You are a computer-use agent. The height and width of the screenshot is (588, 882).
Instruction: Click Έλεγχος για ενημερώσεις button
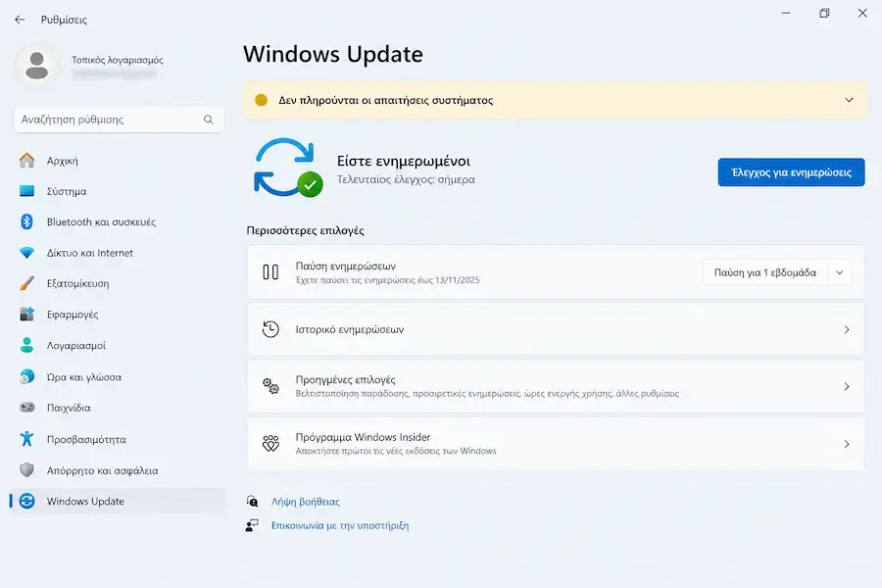coord(791,172)
